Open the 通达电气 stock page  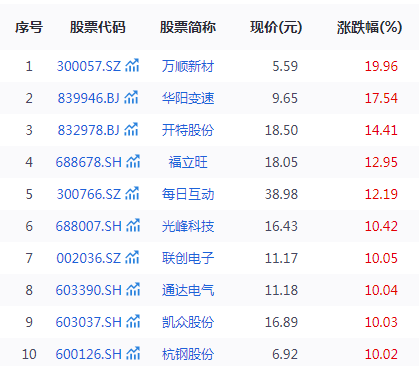click(188, 290)
